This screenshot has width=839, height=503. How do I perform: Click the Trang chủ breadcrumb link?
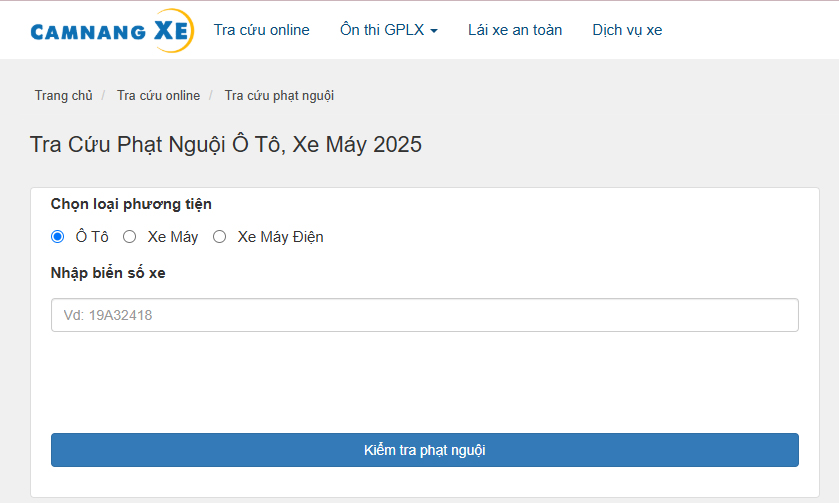63,96
